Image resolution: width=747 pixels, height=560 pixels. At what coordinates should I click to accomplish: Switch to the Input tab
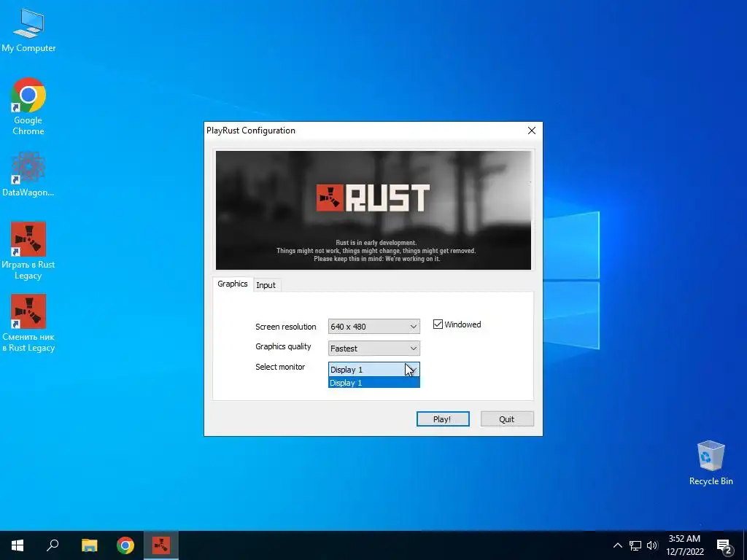coord(266,285)
